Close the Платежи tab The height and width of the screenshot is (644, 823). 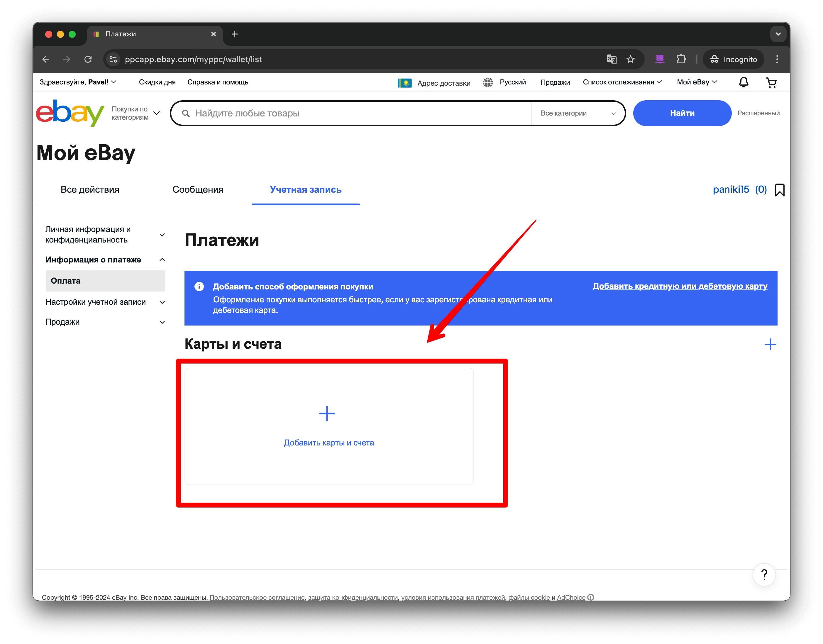point(214,34)
